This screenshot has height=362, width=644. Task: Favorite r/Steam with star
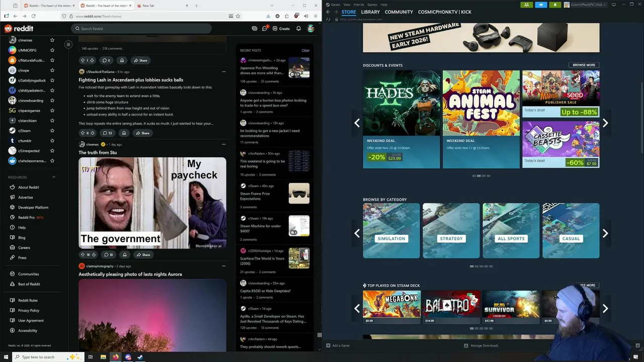52,131
